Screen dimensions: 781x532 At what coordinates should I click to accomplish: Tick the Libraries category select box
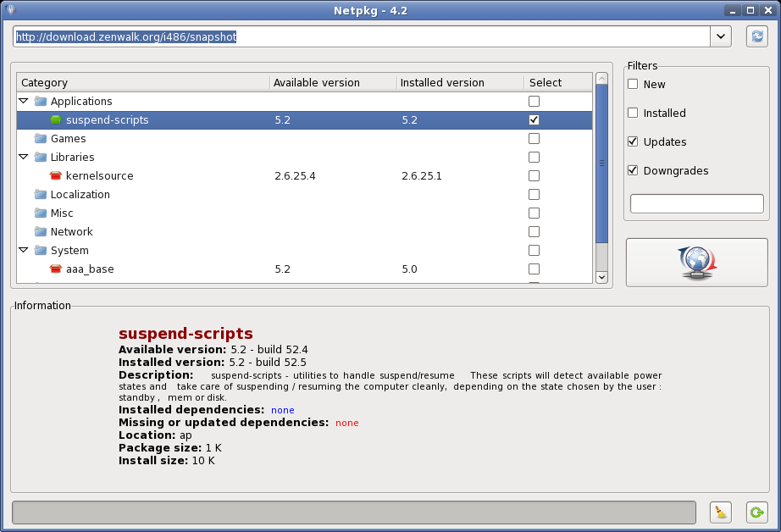534,157
